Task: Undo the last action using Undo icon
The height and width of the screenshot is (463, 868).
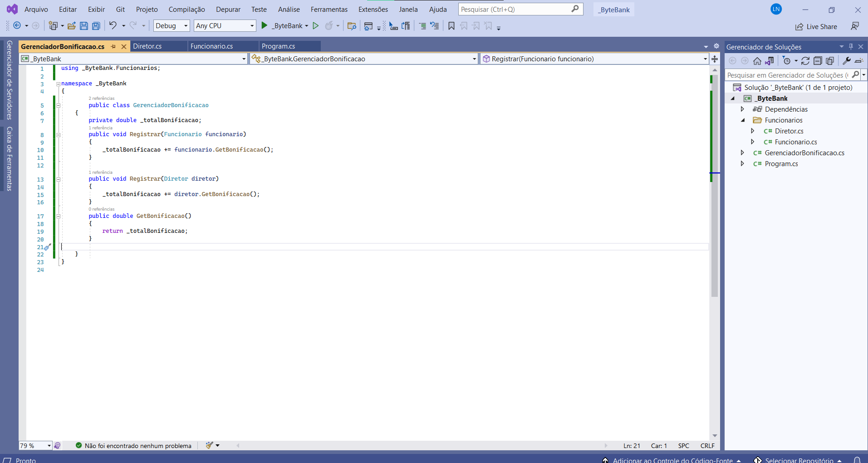Action: (113, 25)
